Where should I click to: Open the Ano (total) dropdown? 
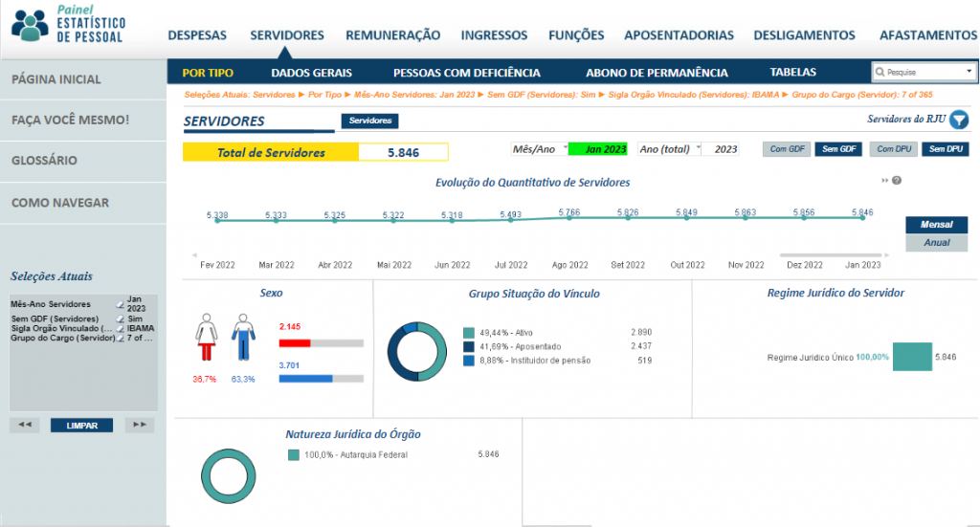[700, 148]
